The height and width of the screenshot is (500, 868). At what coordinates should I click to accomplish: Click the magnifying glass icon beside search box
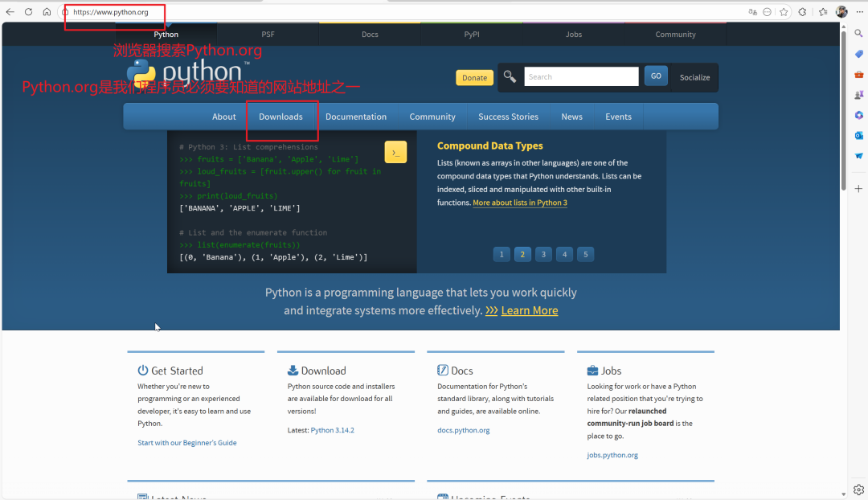tap(510, 76)
